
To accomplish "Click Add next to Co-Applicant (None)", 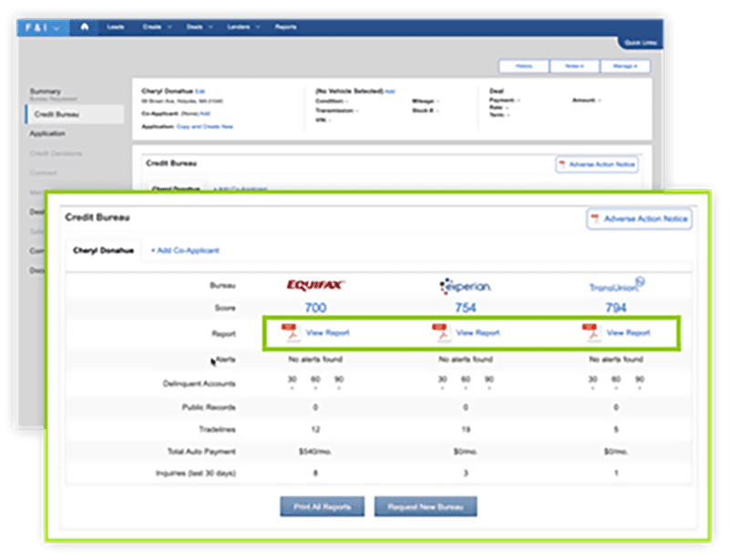I will click(205, 114).
